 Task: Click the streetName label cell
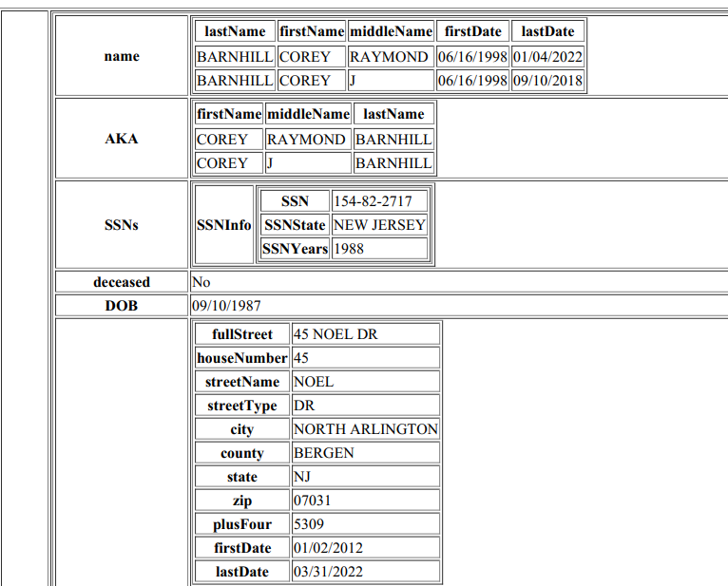tap(242, 382)
